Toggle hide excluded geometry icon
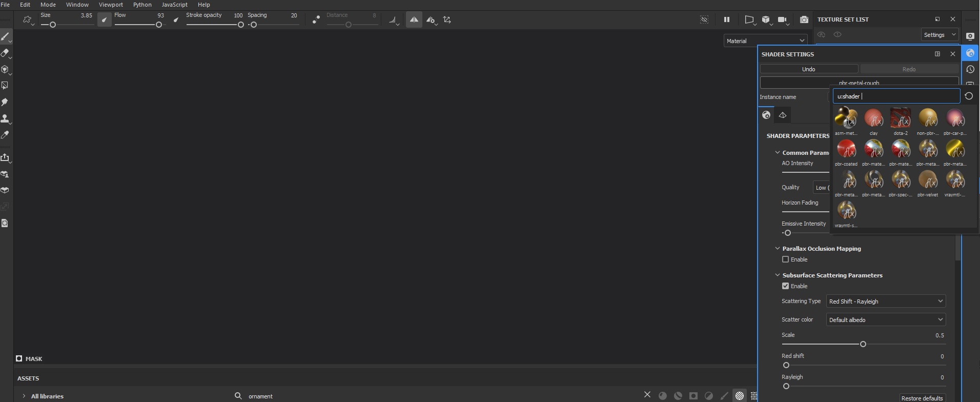The image size is (980, 402). pyautogui.click(x=704, y=19)
